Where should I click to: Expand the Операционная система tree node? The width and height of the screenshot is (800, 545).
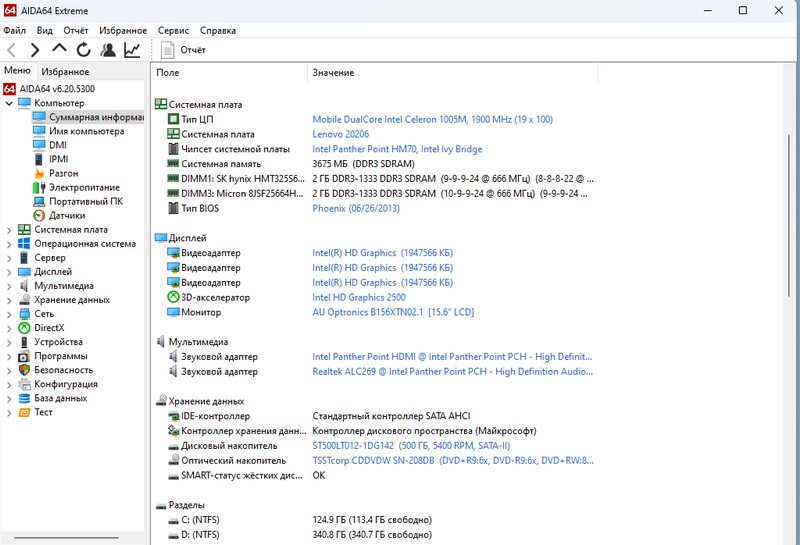9,244
